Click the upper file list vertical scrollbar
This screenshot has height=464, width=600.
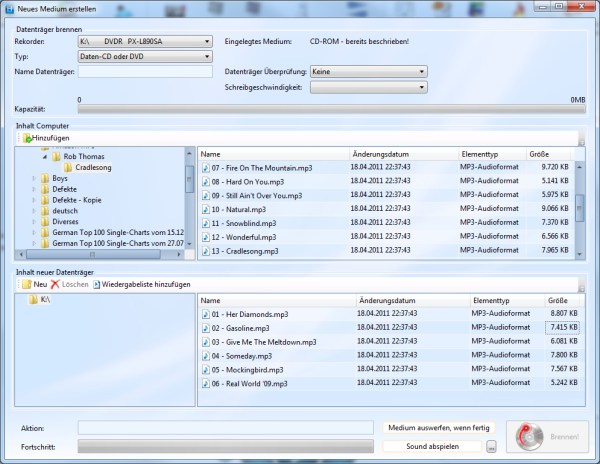[580, 205]
